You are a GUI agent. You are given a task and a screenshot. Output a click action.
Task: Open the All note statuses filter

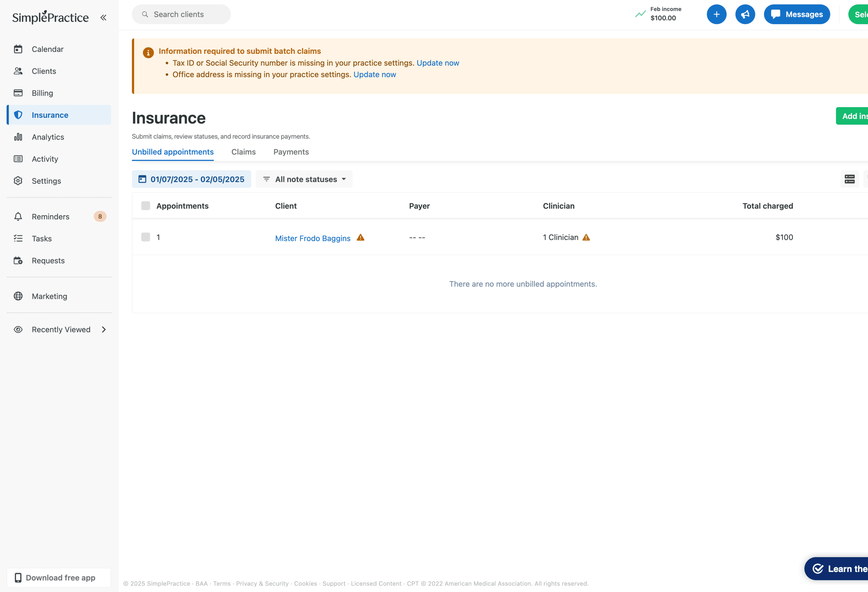(304, 179)
